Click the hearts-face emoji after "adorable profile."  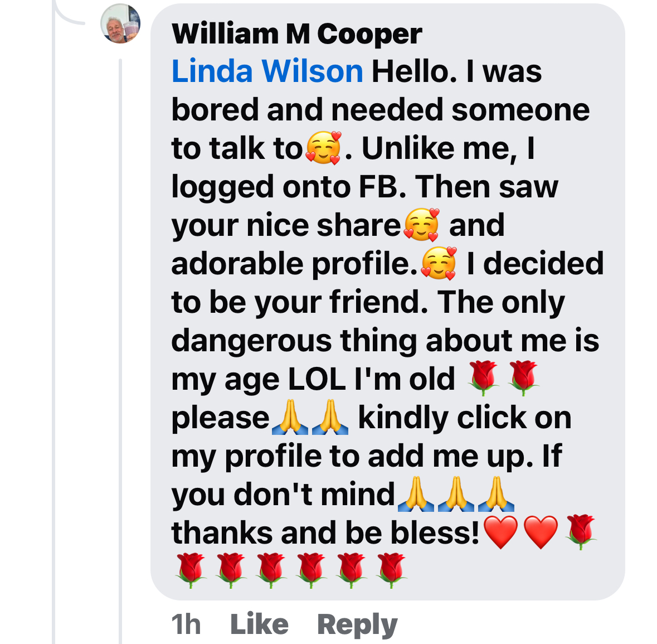coord(439,263)
